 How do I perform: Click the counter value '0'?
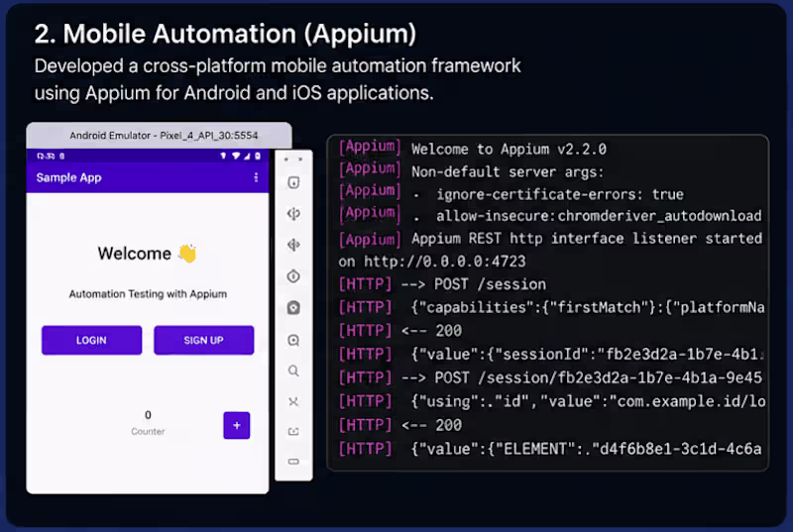(x=148, y=415)
